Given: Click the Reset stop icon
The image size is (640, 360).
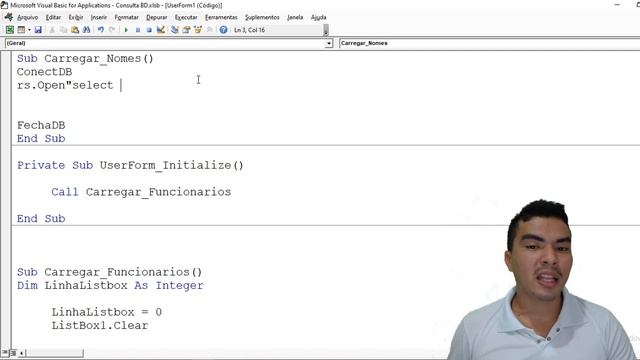Looking at the screenshot, I should click(149, 30).
